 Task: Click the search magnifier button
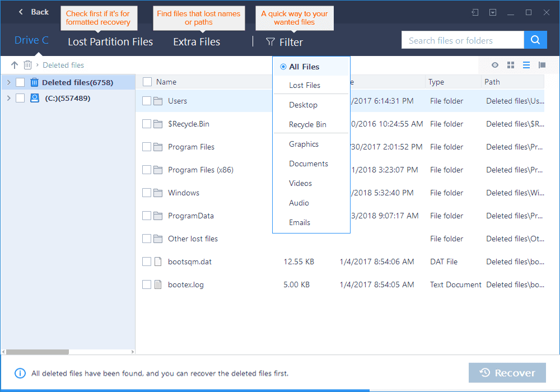coord(535,40)
